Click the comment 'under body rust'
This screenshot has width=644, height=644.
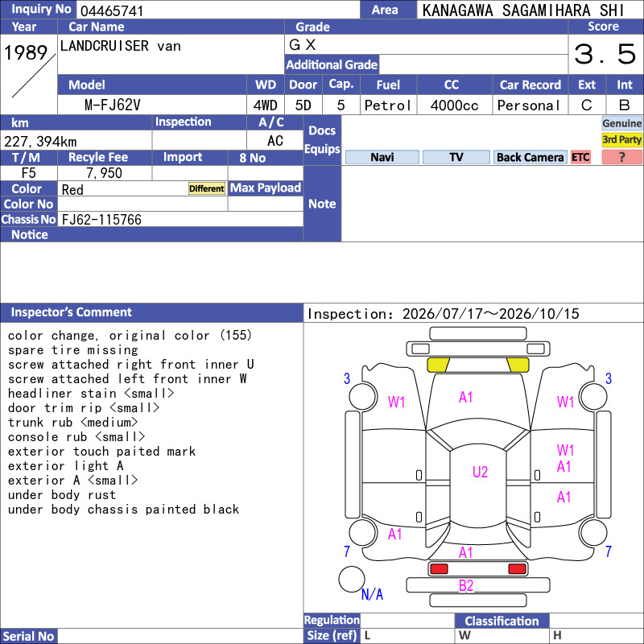pos(62,495)
